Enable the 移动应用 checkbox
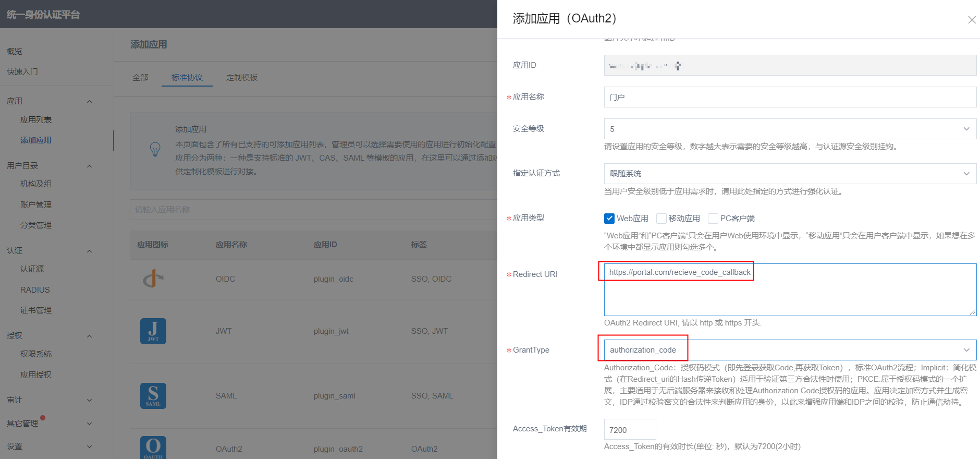The height and width of the screenshot is (459, 980). point(661,219)
